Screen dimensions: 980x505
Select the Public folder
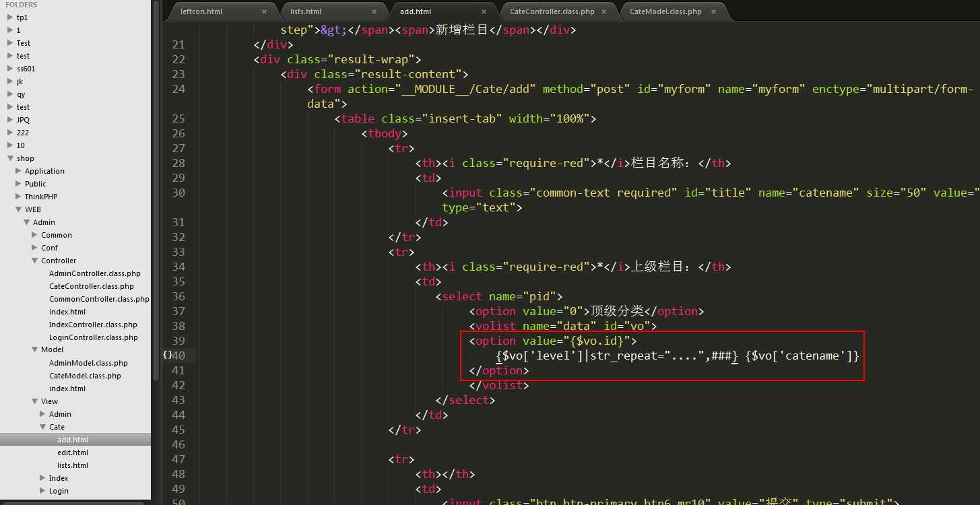tap(36, 184)
